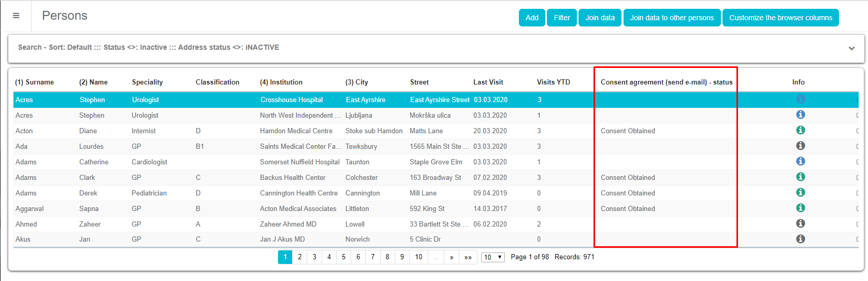Open info icon for Crosshouse Hospital row
Viewport: 868px width, 281px height.
[800, 99]
